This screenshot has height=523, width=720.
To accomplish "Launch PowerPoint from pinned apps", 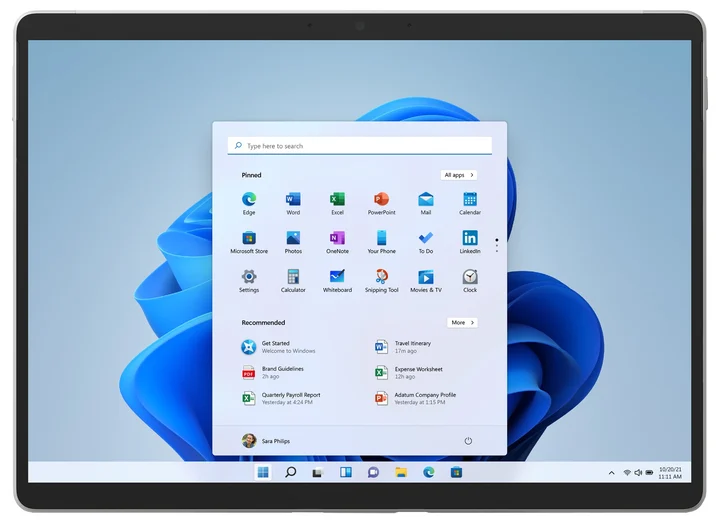I will (x=381, y=200).
